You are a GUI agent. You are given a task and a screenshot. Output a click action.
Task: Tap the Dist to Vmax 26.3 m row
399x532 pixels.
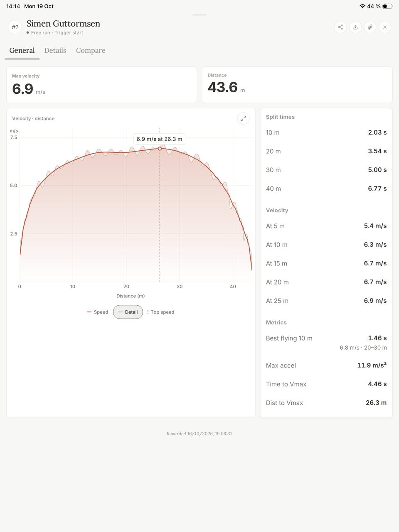[x=326, y=403]
